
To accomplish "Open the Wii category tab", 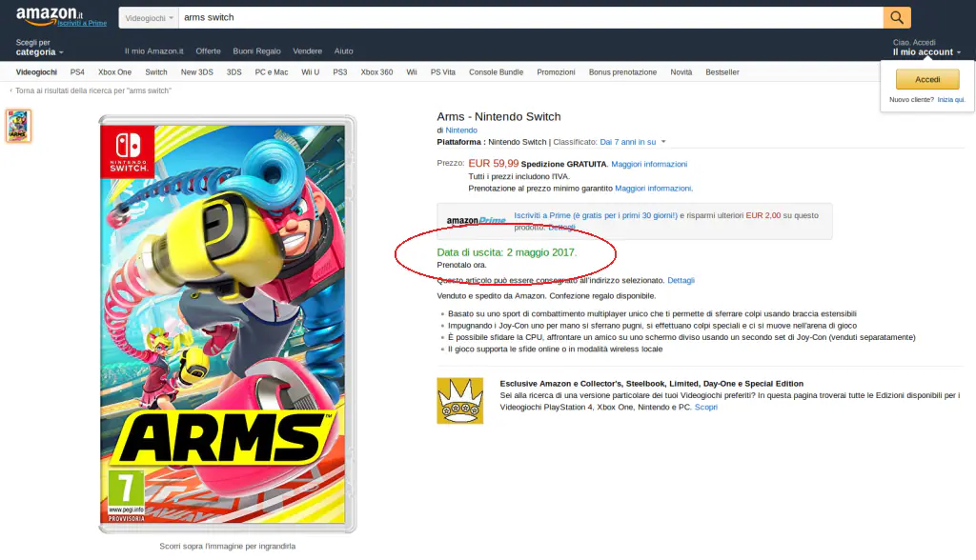I will pos(412,72).
